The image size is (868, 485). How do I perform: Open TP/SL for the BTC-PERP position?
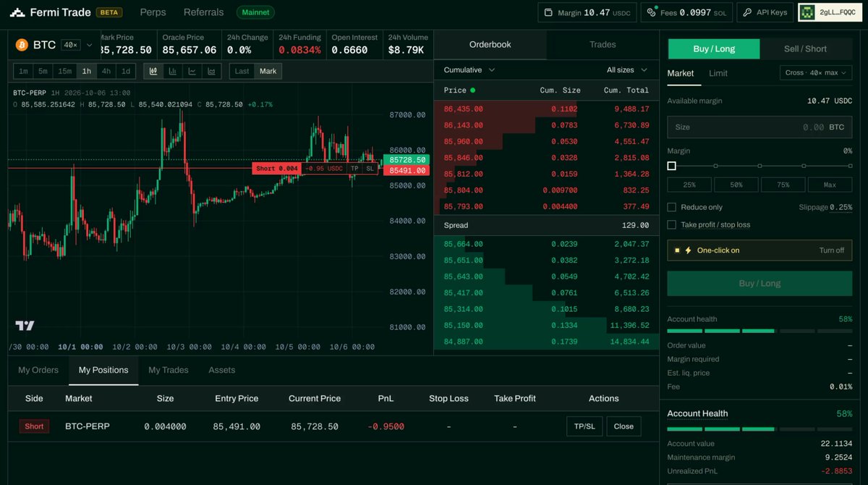[584, 426]
